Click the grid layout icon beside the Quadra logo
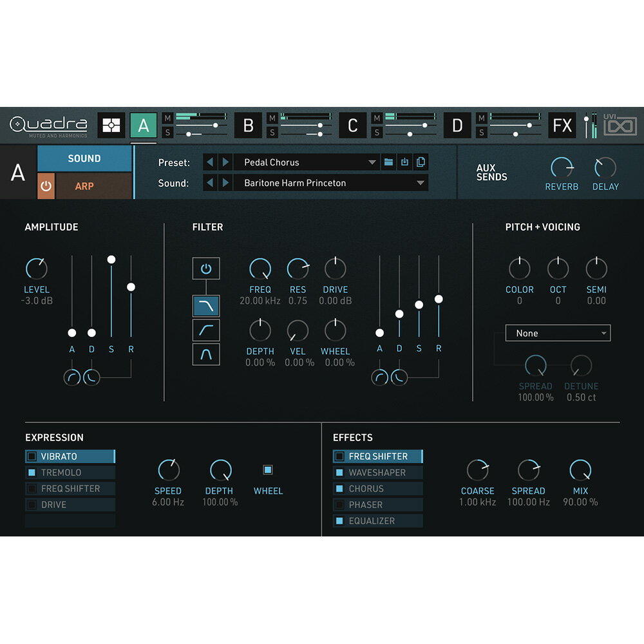 point(111,125)
